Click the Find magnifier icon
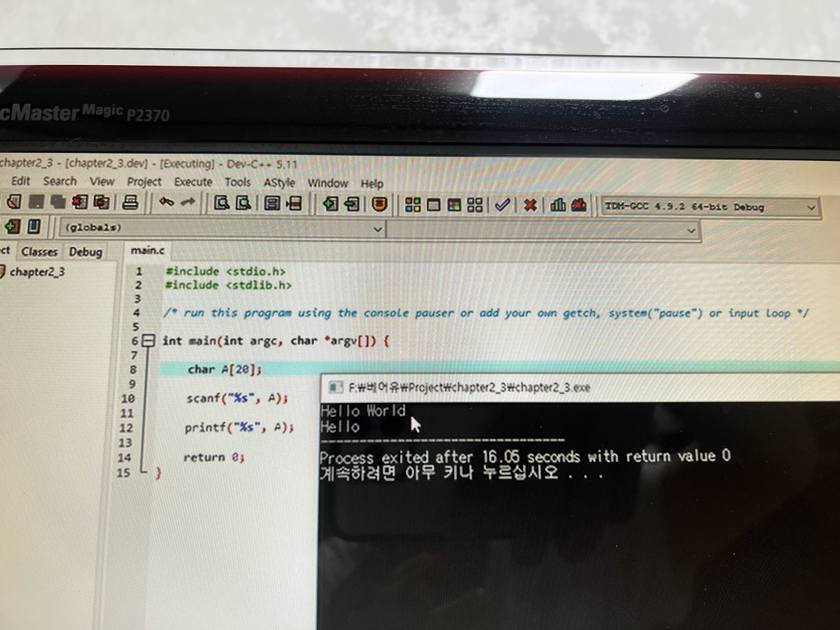Screen dimensions: 840x630 click(x=222, y=203)
